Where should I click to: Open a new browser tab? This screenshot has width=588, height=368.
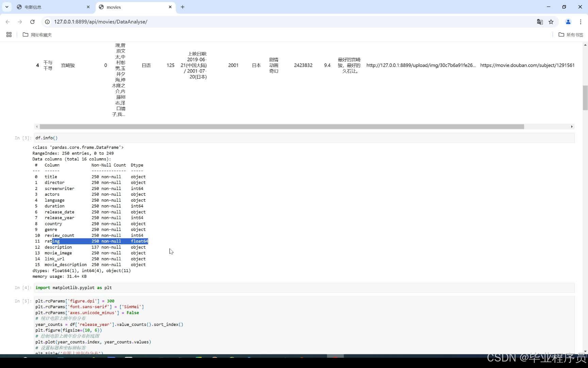coord(182,7)
